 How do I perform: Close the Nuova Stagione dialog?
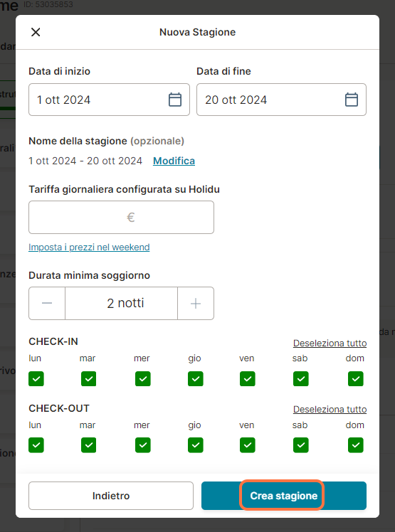tap(36, 32)
